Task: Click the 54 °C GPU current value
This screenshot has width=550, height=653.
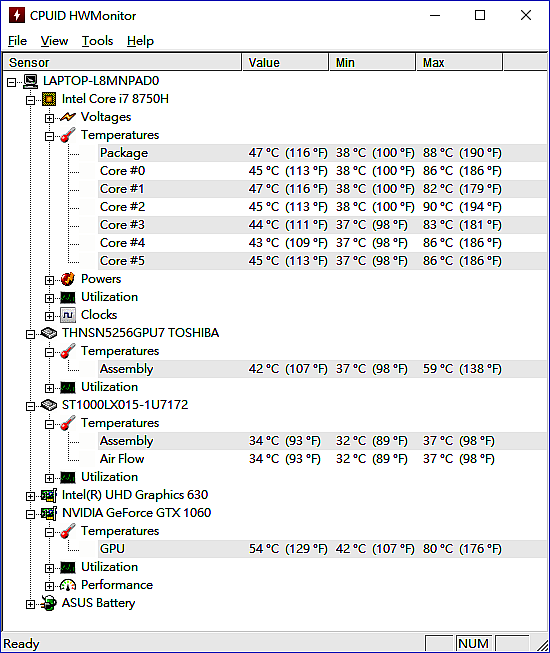Action: coord(288,549)
